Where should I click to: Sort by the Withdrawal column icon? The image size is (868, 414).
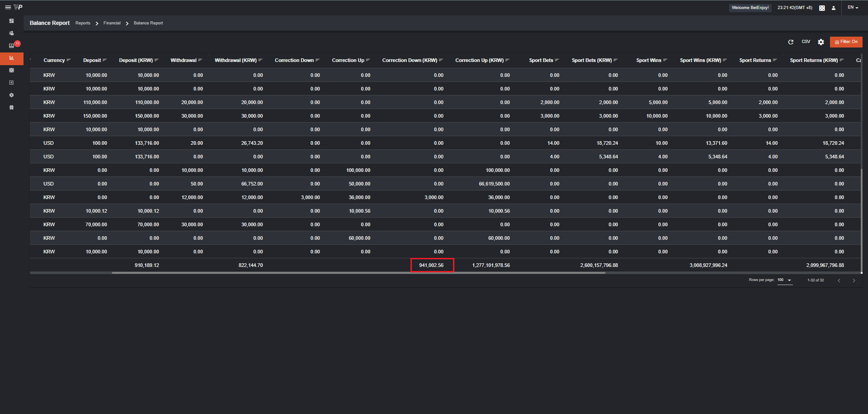coord(200,60)
